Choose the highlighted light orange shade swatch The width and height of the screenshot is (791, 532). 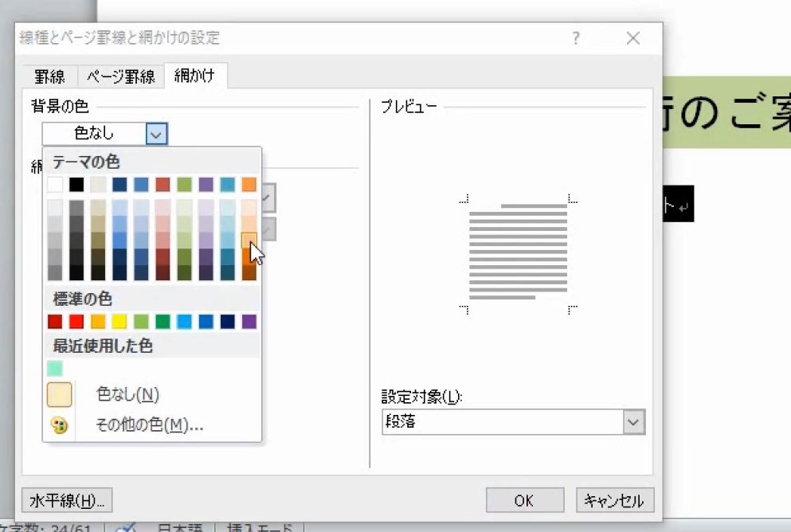click(x=249, y=240)
